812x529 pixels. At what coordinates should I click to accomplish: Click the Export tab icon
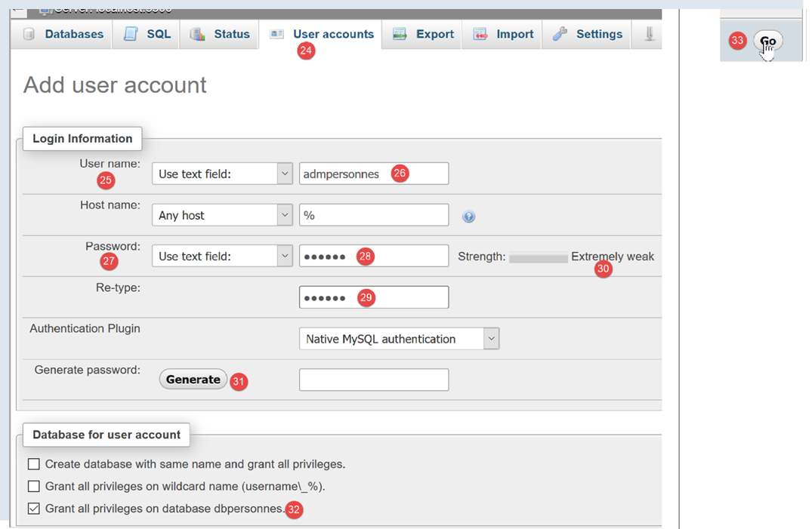point(400,35)
